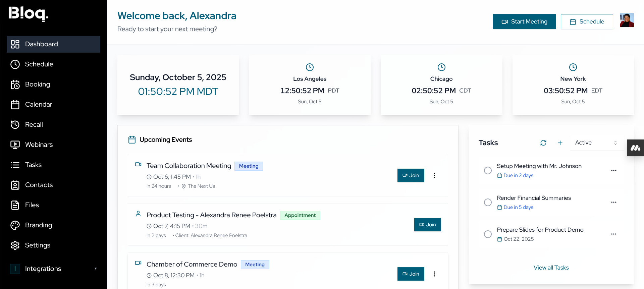The image size is (644, 289).
Task: Click the refresh tasks icon
Action: (543, 143)
